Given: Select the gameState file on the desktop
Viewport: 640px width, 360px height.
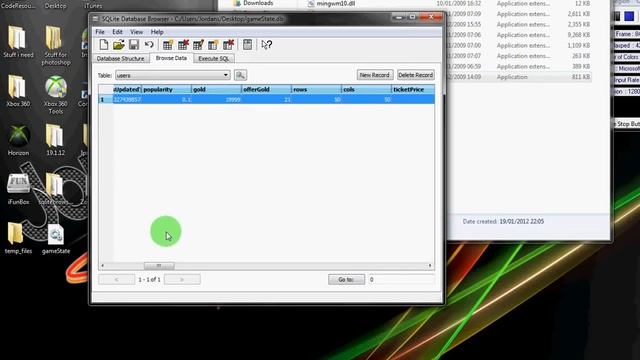Looking at the screenshot, I should (56, 240).
